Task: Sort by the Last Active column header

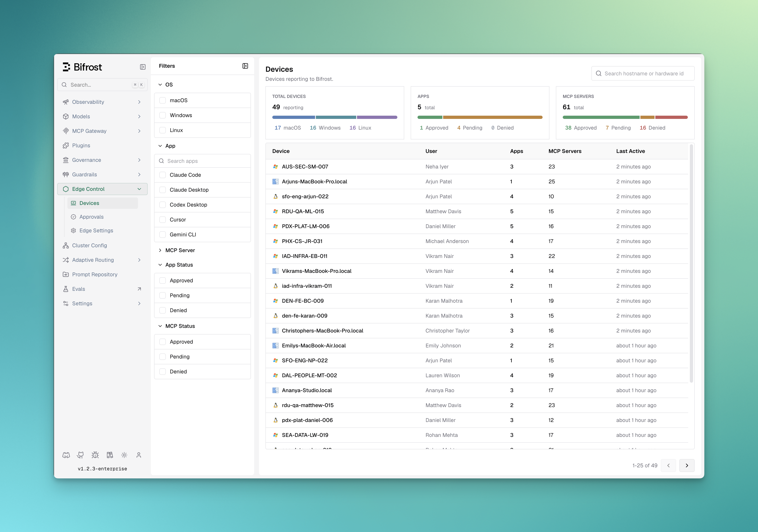Action: [630, 151]
